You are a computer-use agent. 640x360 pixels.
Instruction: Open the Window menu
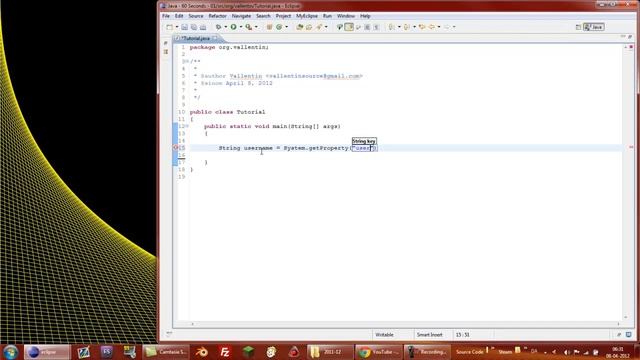tap(346, 16)
